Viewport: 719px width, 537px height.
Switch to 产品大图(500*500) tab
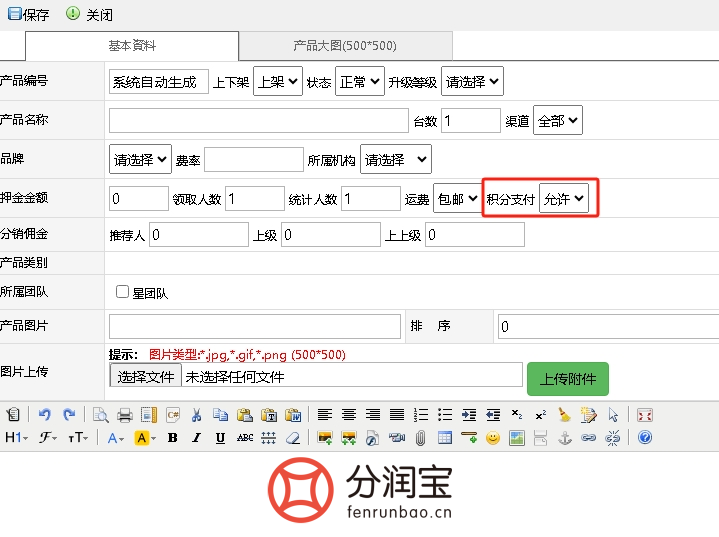click(x=345, y=46)
